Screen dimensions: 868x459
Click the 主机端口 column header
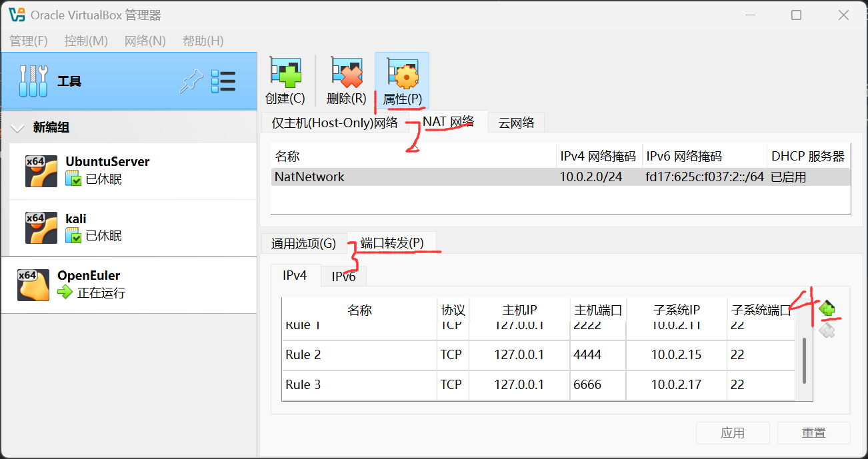click(x=598, y=310)
